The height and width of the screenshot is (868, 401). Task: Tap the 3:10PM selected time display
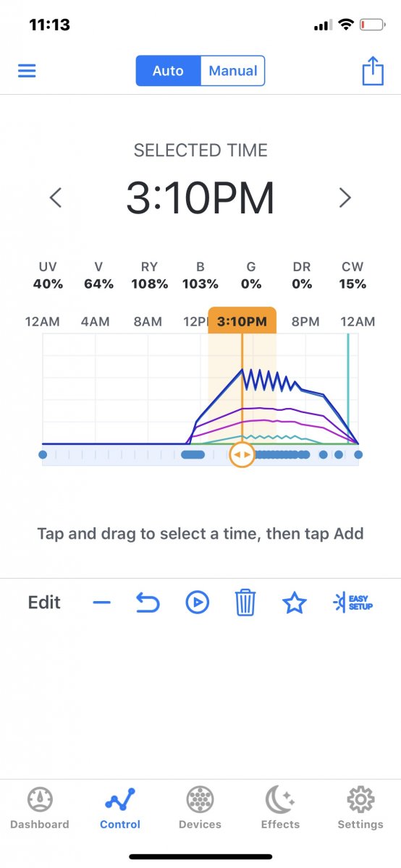[200, 197]
